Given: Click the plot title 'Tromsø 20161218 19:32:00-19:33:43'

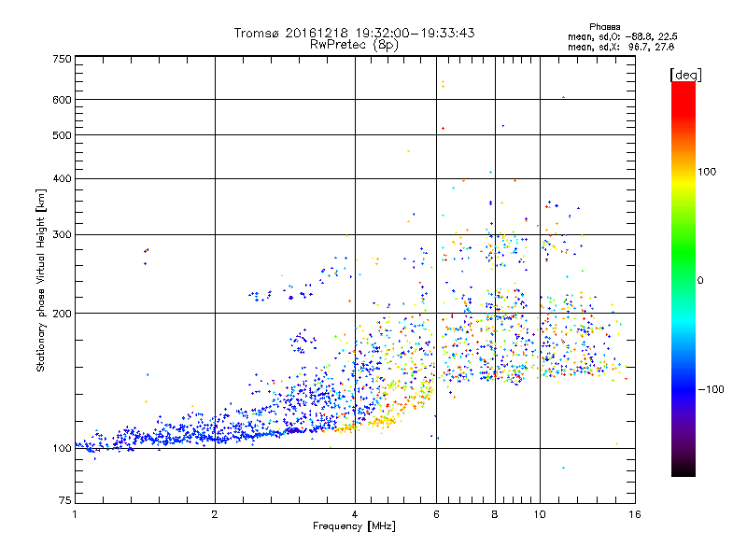Looking at the screenshot, I should [x=354, y=33].
